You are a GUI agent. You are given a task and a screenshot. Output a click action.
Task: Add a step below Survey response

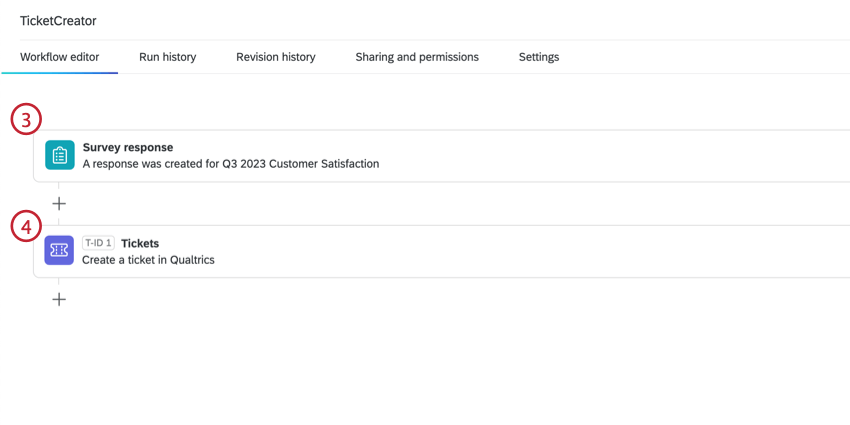pos(59,203)
